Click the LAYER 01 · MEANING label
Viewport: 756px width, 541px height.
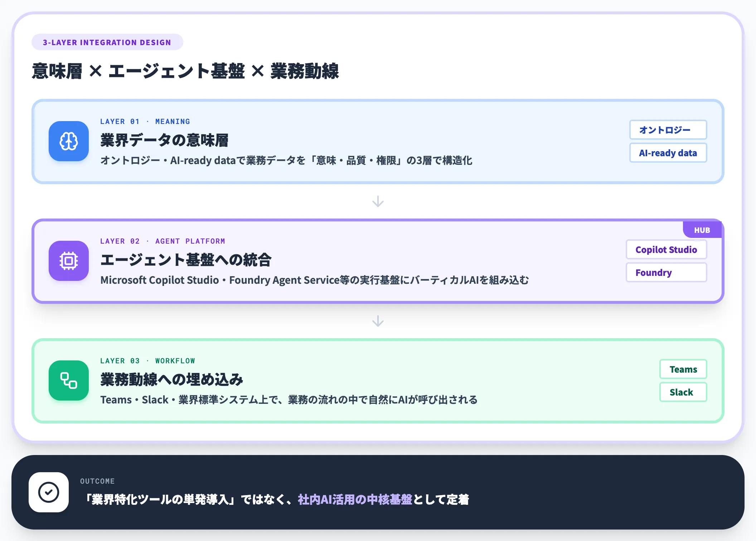pos(145,121)
